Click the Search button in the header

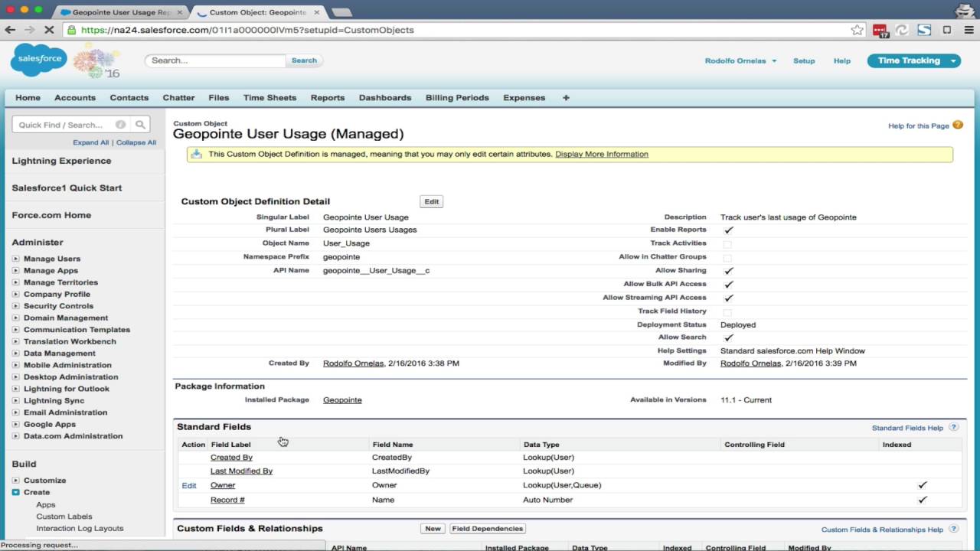click(x=304, y=60)
